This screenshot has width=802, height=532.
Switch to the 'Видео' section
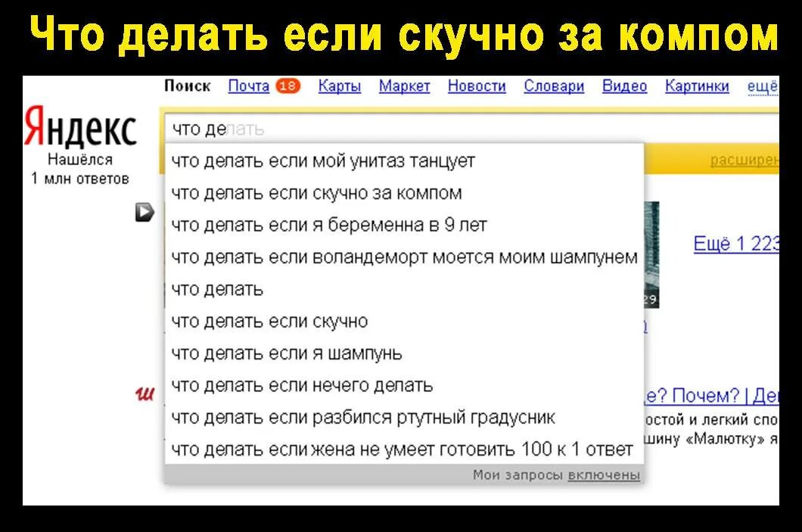624,86
